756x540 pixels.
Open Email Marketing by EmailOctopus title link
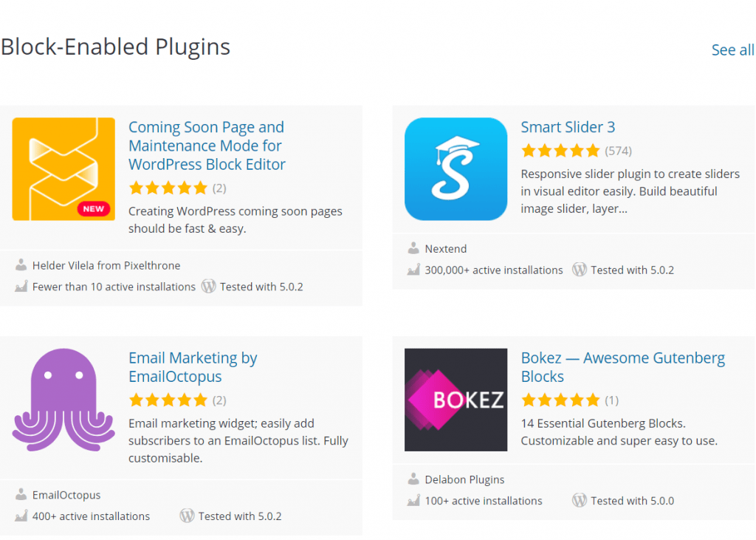(193, 367)
